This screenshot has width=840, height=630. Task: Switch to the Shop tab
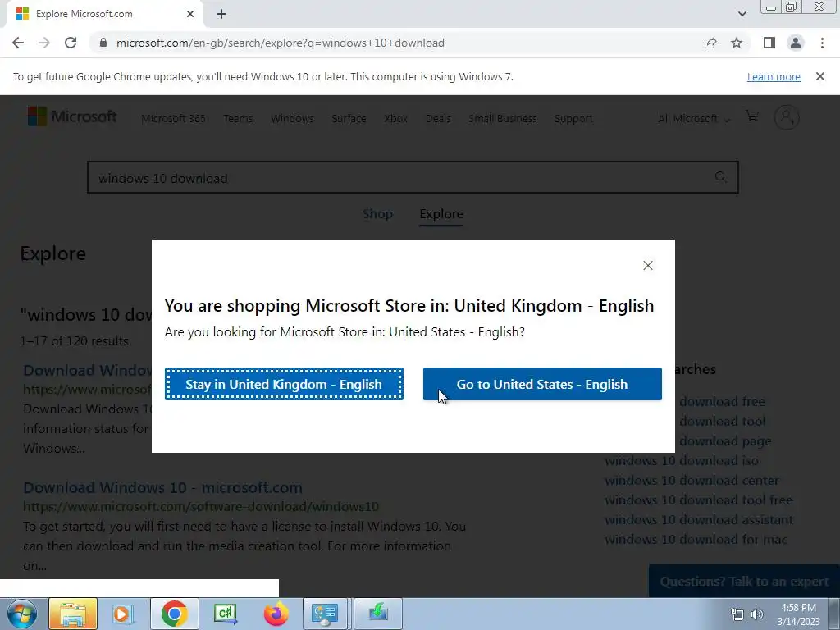(x=377, y=214)
